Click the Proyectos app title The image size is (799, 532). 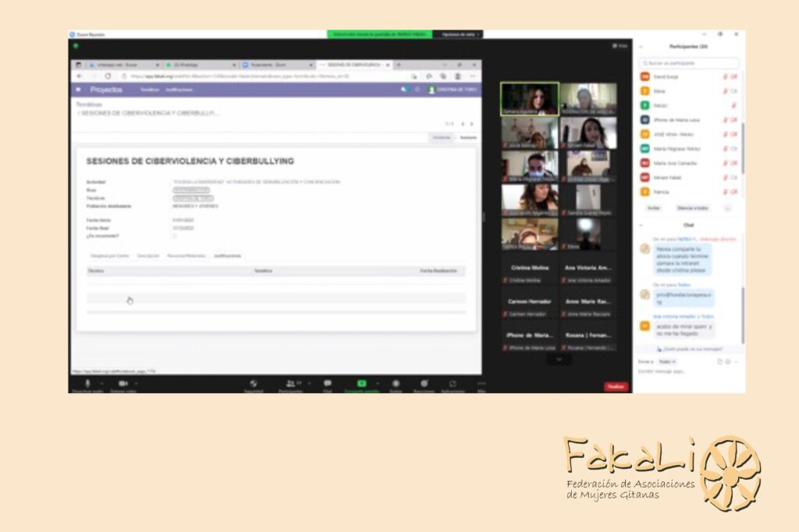coord(106,90)
